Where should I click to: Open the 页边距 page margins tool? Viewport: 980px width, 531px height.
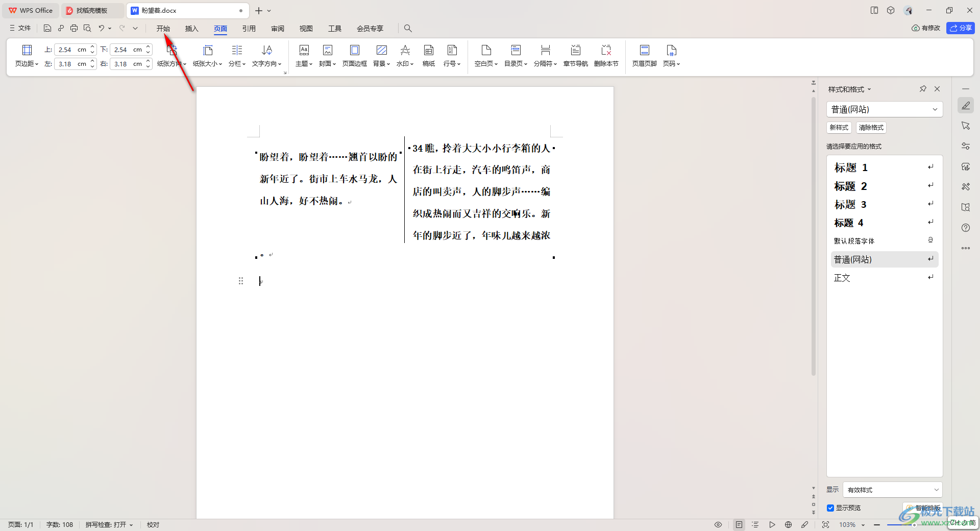(27, 56)
